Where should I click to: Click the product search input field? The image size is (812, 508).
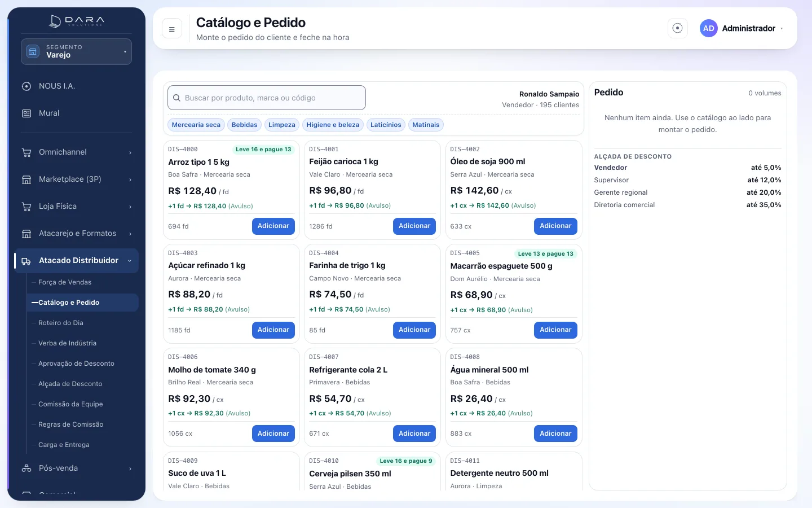tap(267, 98)
